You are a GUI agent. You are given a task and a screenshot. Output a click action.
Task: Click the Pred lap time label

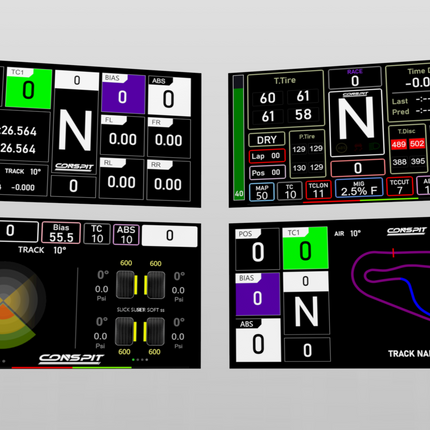click(400, 112)
